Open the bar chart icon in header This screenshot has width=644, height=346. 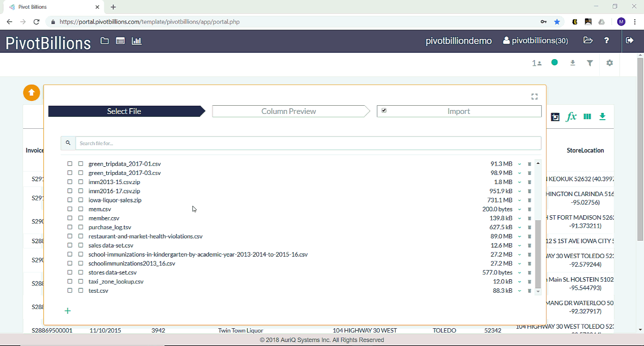[x=136, y=41]
